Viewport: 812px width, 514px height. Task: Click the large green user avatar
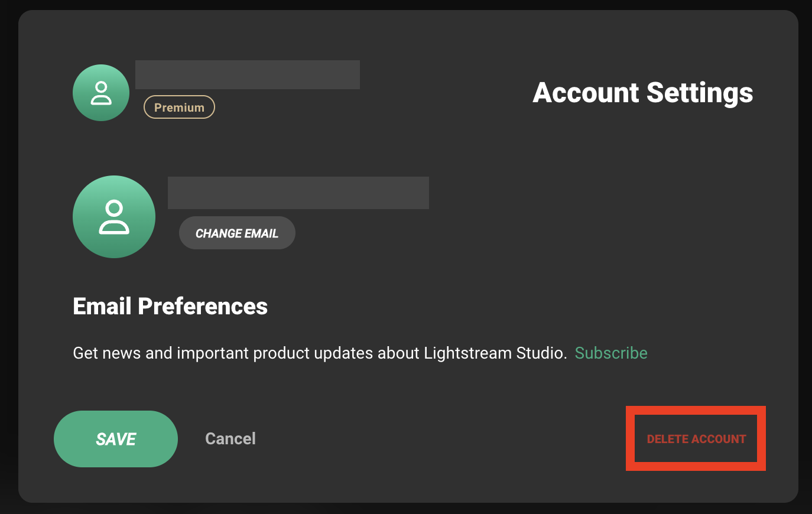(114, 217)
